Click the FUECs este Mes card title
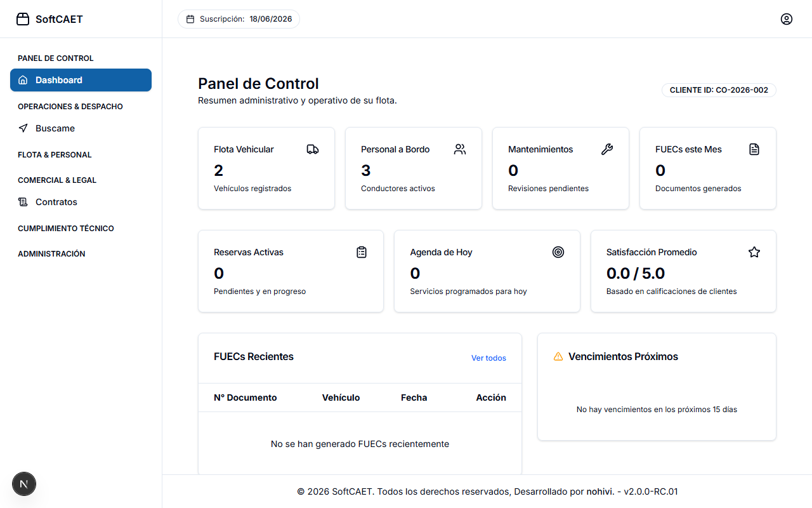The width and height of the screenshot is (812, 508). (688, 149)
